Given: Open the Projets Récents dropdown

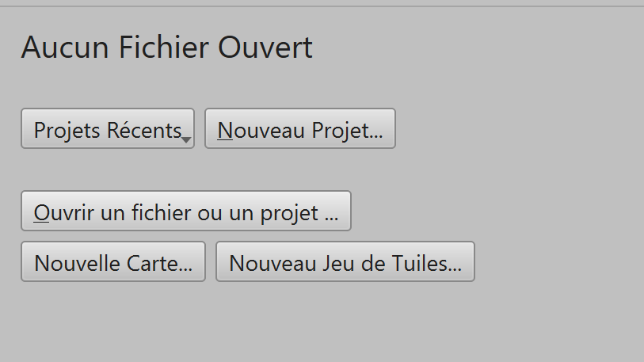Looking at the screenshot, I should coord(108,129).
